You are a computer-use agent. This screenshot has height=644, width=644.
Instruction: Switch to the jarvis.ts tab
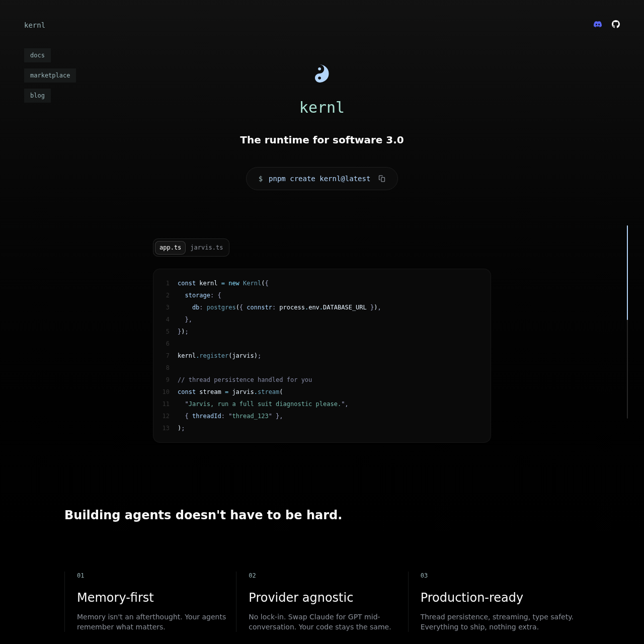(x=206, y=248)
